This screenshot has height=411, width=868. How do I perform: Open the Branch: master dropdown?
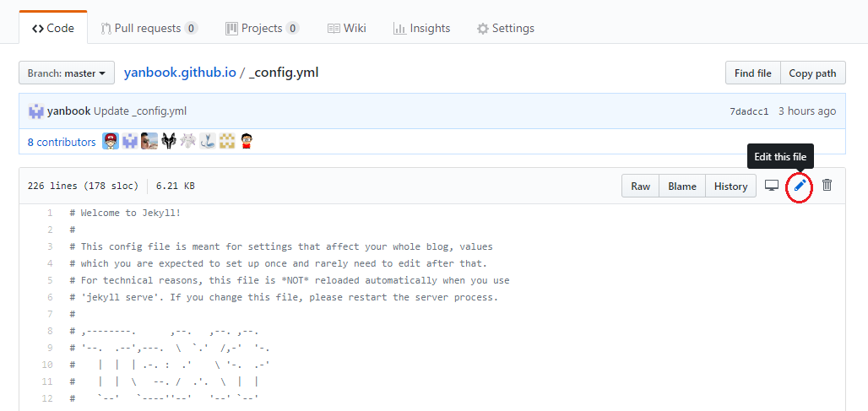click(x=67, y=73)
